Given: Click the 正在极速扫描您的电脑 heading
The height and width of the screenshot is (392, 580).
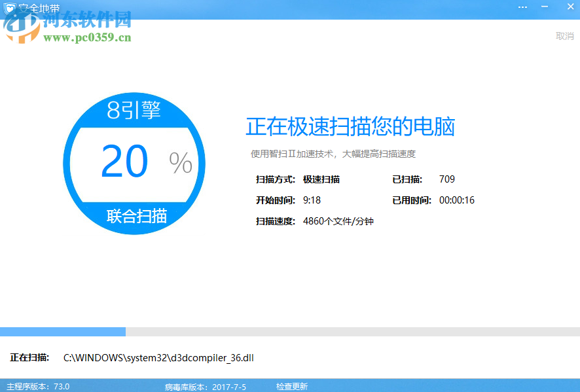Looking at the screenshot, I should pyautogui.click(x=348, y=127).
